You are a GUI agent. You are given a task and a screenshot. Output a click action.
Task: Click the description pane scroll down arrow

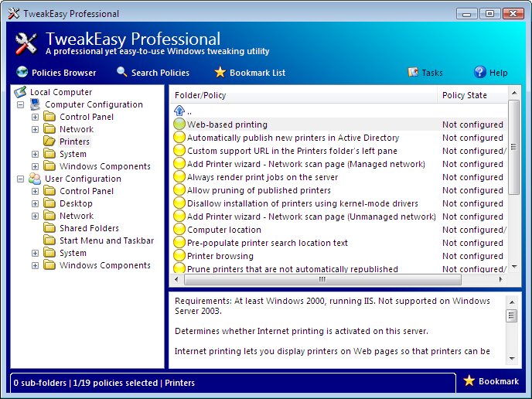[x=512, y=358]
